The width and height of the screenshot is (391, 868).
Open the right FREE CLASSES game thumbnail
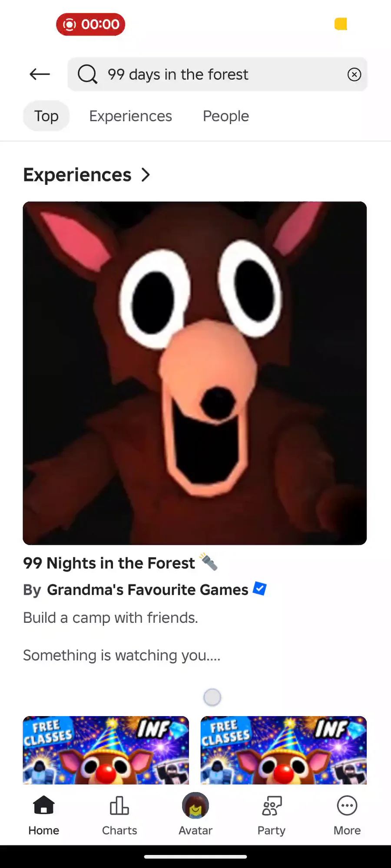(284, 750)
